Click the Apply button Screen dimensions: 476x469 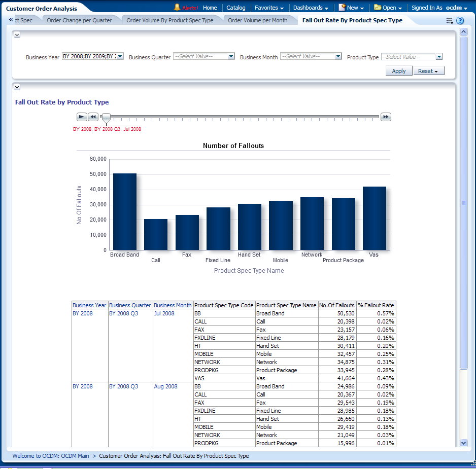click(x=398, y=71)
